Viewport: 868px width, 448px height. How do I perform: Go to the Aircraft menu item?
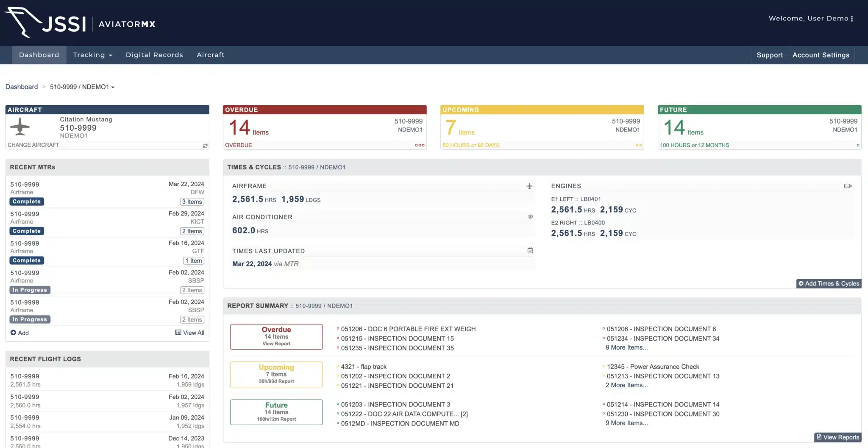[x=210, y=55]
